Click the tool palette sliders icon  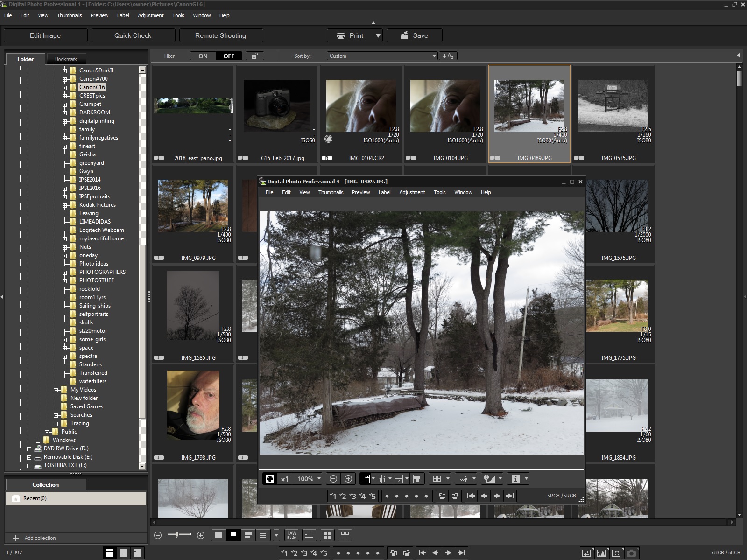pyautogui.click(x=586, y=553)
